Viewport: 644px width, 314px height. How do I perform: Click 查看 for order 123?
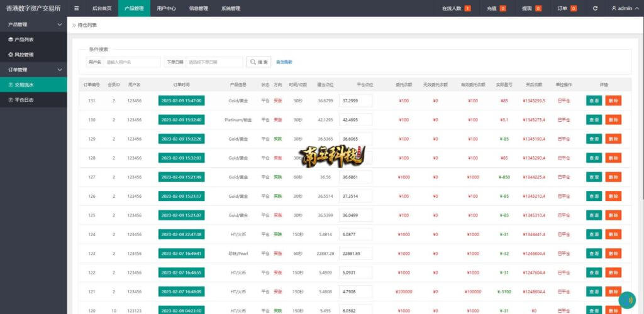(594, 253)
